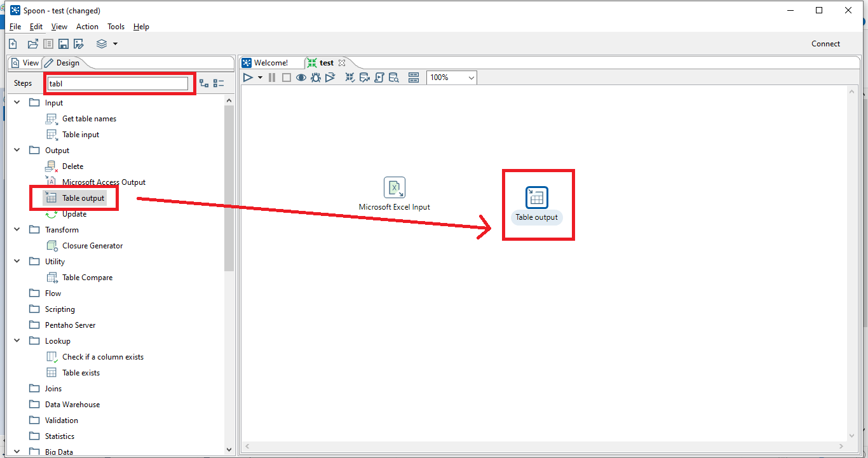Screen dimensions: 868x458
Task: Collapse the Lookup folder
Action: 17,340
